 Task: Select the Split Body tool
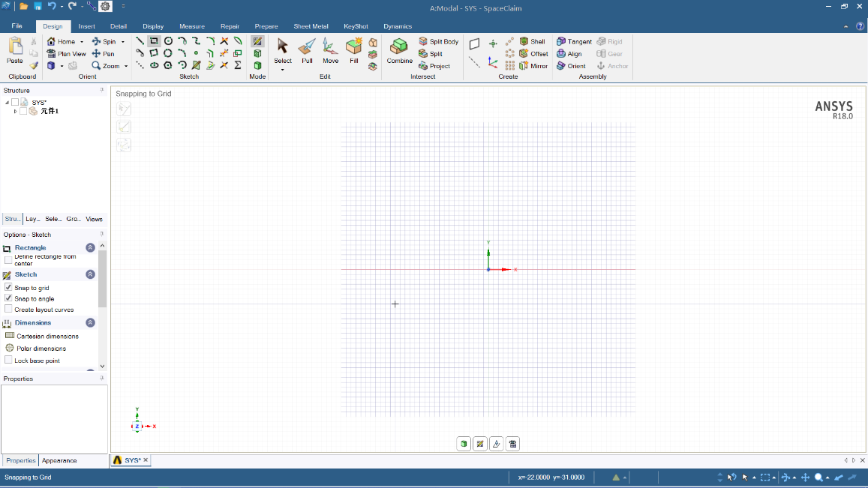(x=439, y=42)
